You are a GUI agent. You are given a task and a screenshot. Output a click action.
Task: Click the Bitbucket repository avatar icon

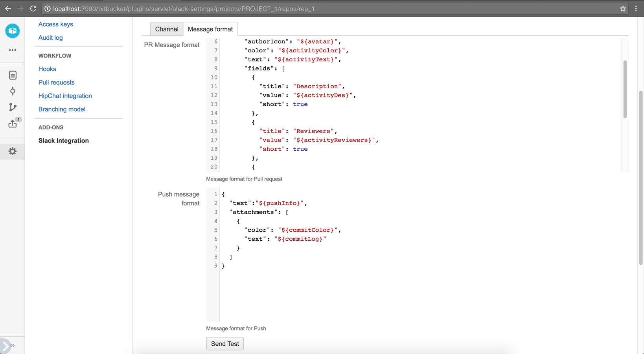coord(13,31)
